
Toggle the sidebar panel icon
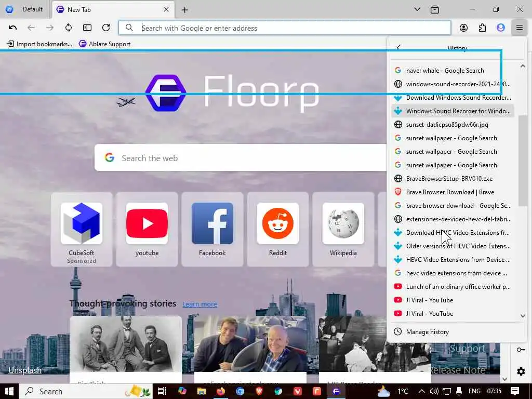87,28
